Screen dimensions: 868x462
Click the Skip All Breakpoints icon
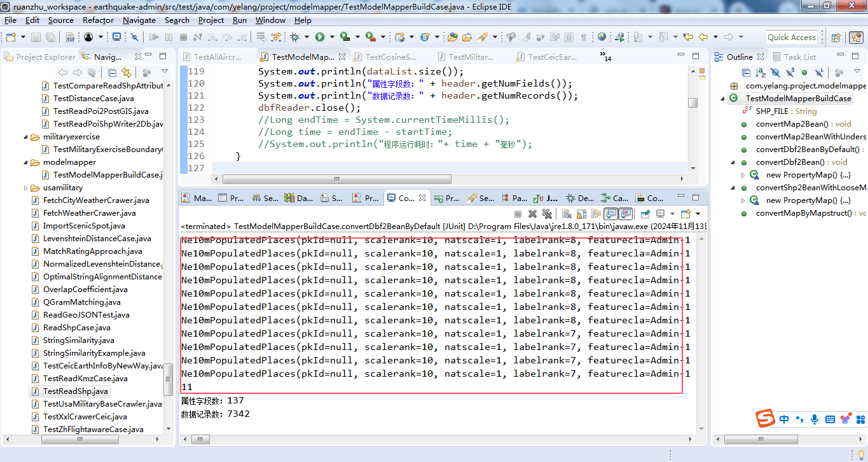(134, 37)
